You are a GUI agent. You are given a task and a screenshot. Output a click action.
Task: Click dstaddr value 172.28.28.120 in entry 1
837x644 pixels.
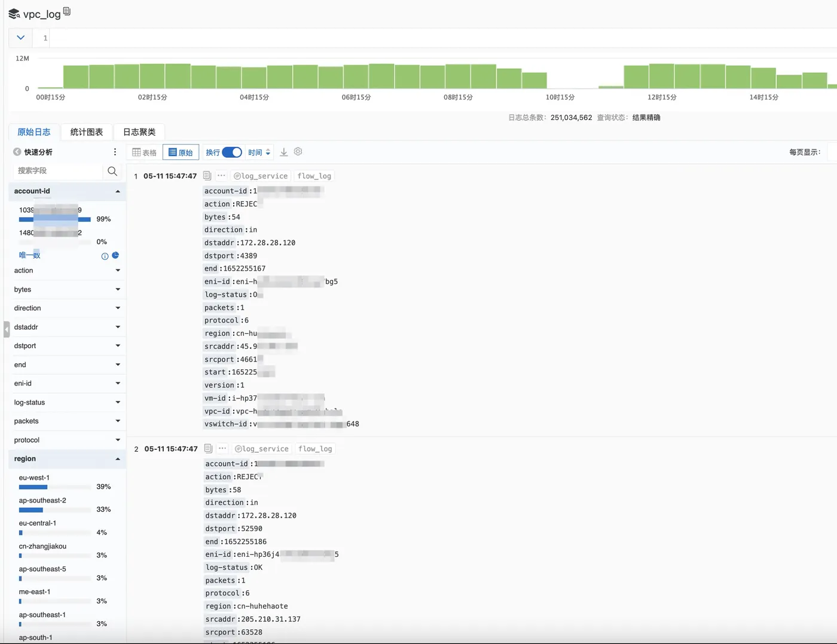267,243
